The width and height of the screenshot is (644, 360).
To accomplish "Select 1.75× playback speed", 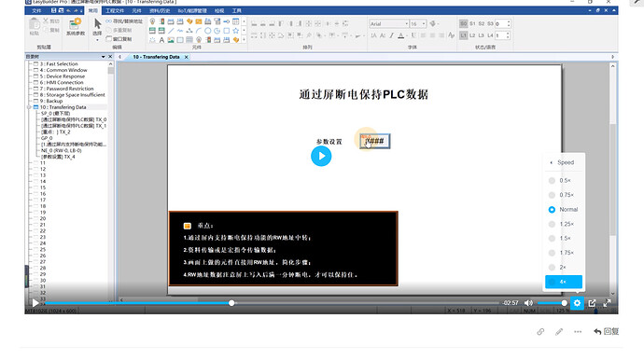I will tap(564, 253).
